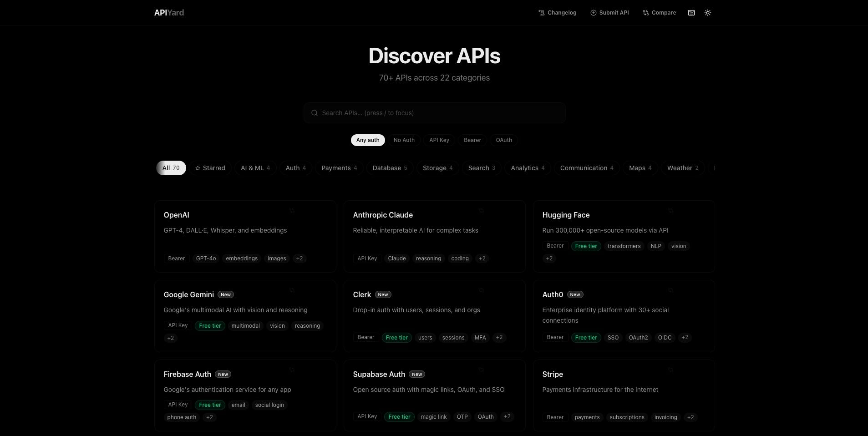The width and height of the screenshot is (868, 436).
Task: Click the 'social login' tag on Firebase Auth card
Action: click(269, 405)
